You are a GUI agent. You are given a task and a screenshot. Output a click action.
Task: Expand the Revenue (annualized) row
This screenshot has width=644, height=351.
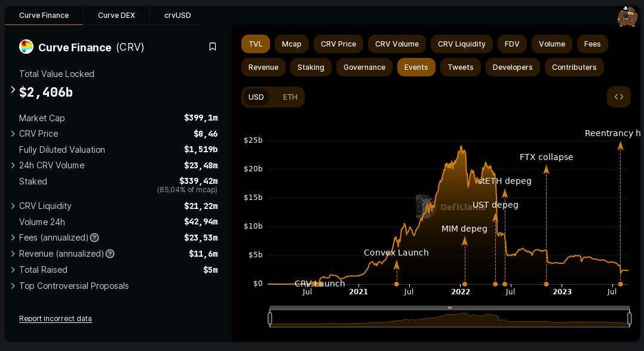click(13, 254)
